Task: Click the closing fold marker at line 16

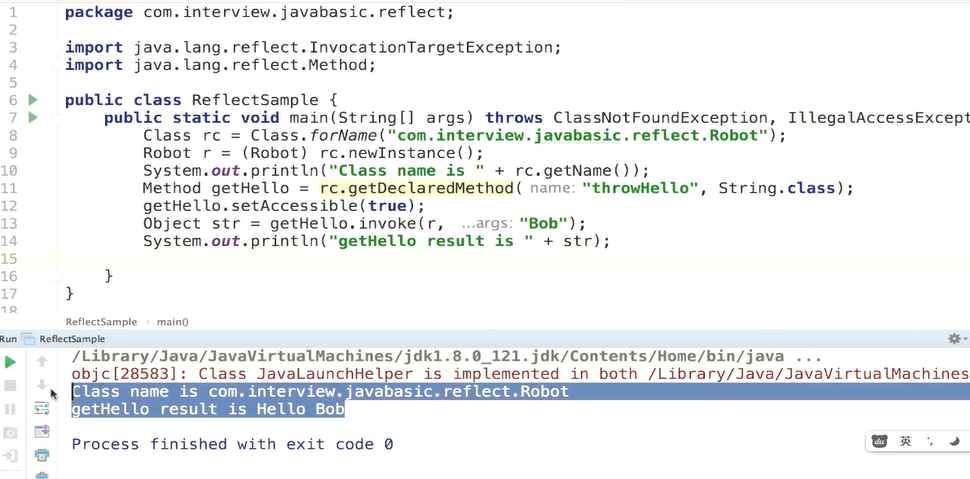Action: (56, 276)
